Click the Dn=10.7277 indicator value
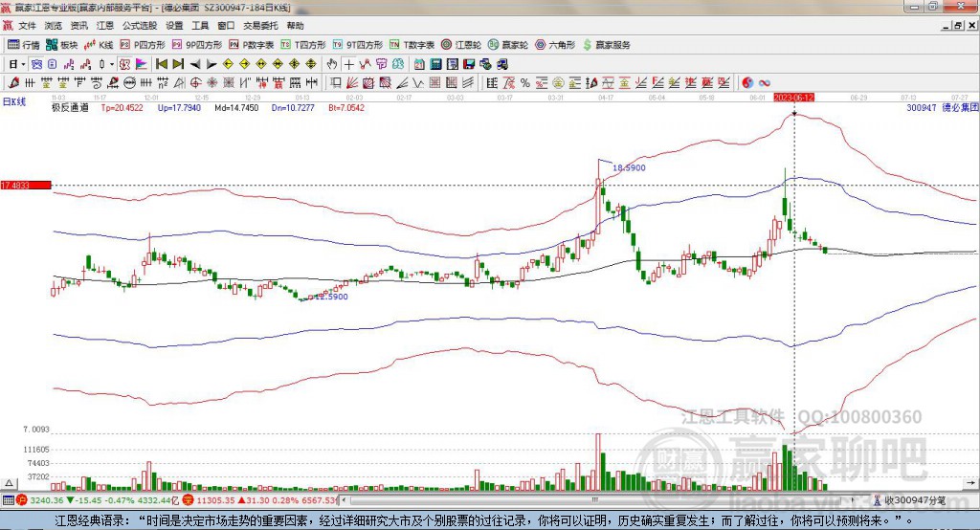This screenshot has width=980, height=530. (293, 107)
